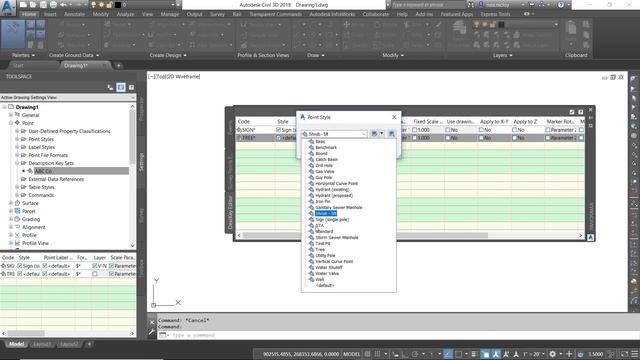640x360 pixels.
Task: Toggle the Style checkbox in SIGN* row
Action: pos(278,130)
